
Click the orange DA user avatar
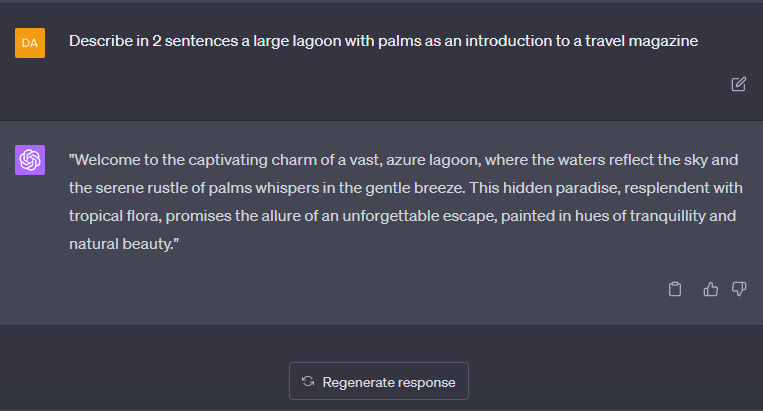click(30, 43)
